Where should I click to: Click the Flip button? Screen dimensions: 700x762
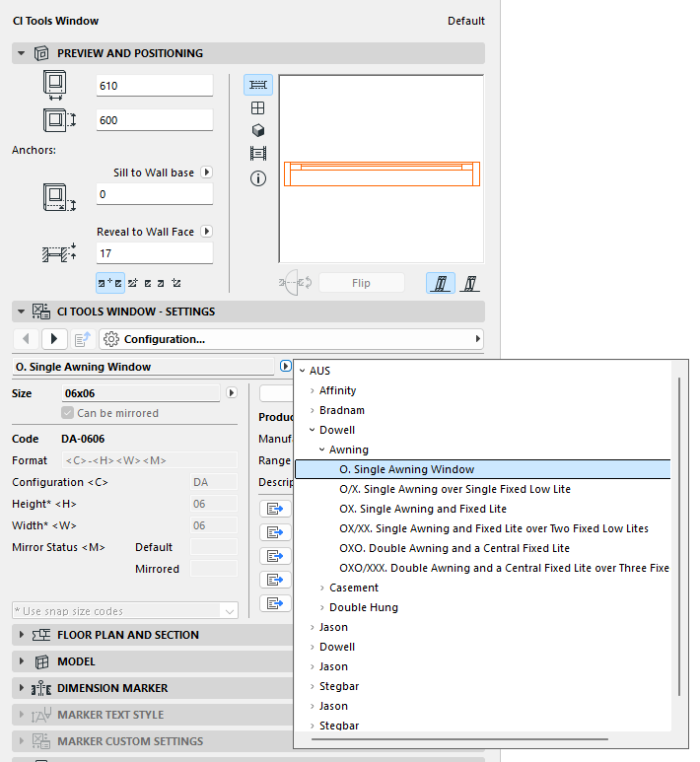click(361, 283)
